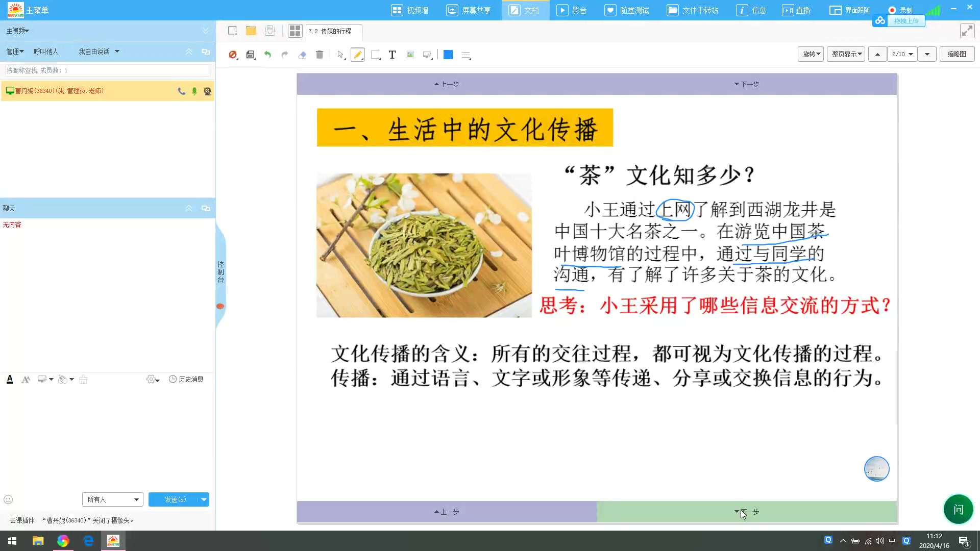Open the 管理 menu
980x551 pixels.
pos(15,52)
